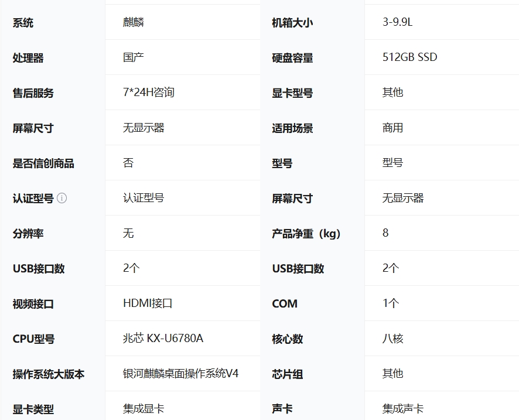Click the 八核 value
This screenshot has width=519, height=420.
tap(393, 338)
